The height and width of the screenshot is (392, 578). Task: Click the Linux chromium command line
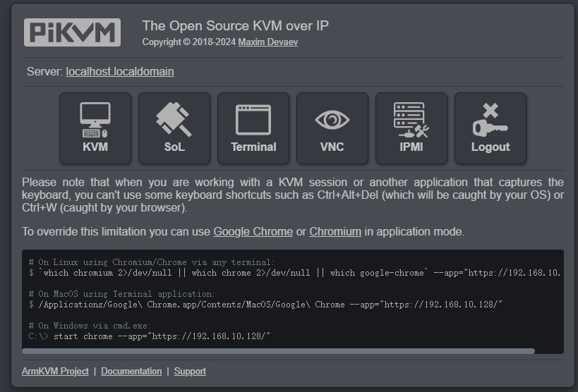[x=294, y=273]
